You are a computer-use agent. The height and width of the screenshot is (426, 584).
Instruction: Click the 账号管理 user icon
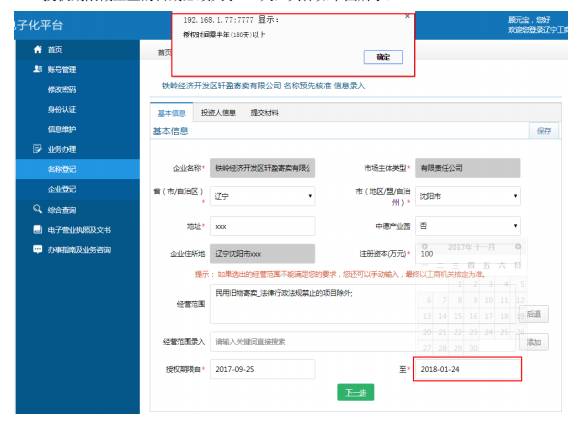click(x=38, y=69)
